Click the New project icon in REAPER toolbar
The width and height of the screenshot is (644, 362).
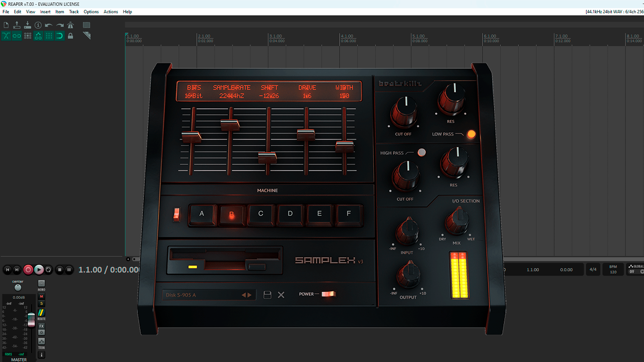point(6,25)
